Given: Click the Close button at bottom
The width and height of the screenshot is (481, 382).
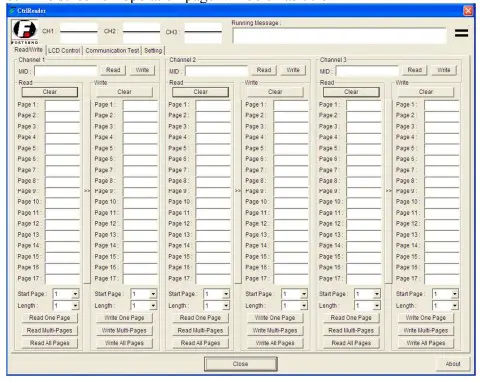Looking at the screenshot, I should [x=241, y=364].
